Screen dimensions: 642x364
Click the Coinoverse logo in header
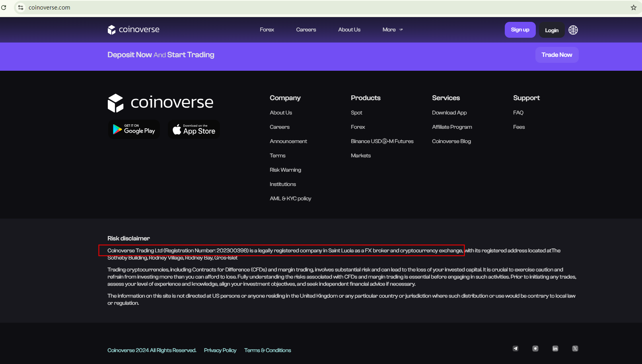[x=133, y=30]
